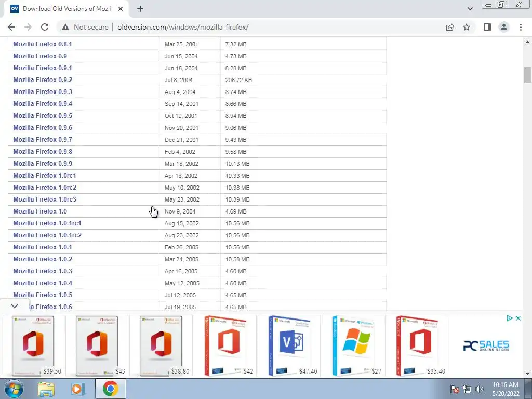This screenshot has height=399, width=532.
Task: Open Mozilla Firefox 0.9.6 link
Action: pos(43,128)
